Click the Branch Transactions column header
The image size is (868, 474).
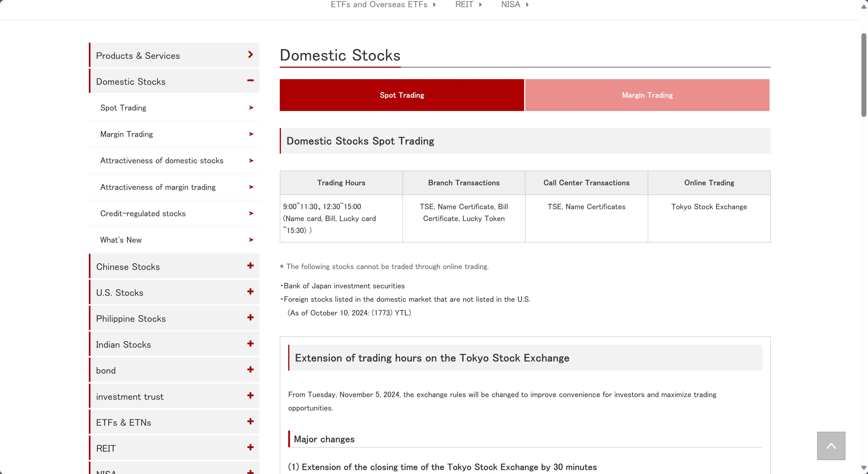click(464, 183)
